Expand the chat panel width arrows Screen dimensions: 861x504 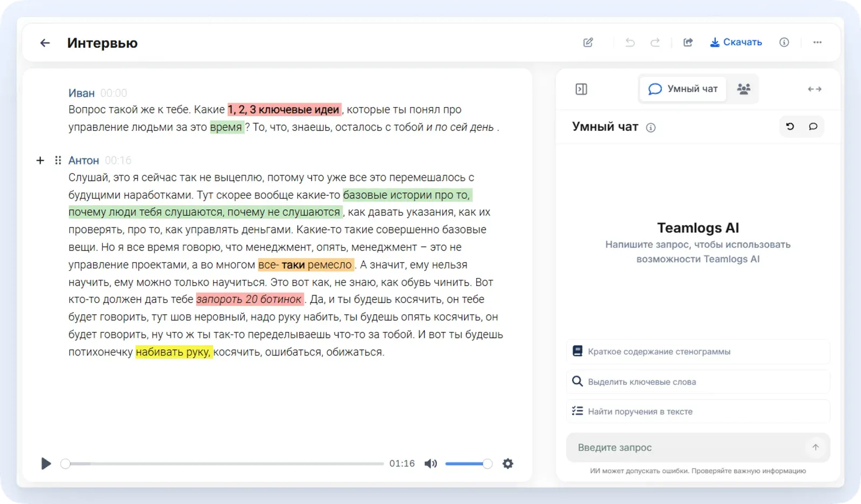click(815, 89)
